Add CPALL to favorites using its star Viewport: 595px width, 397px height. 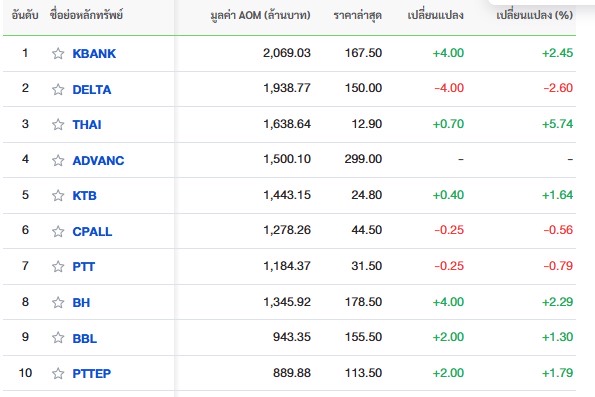coord(58,232)
